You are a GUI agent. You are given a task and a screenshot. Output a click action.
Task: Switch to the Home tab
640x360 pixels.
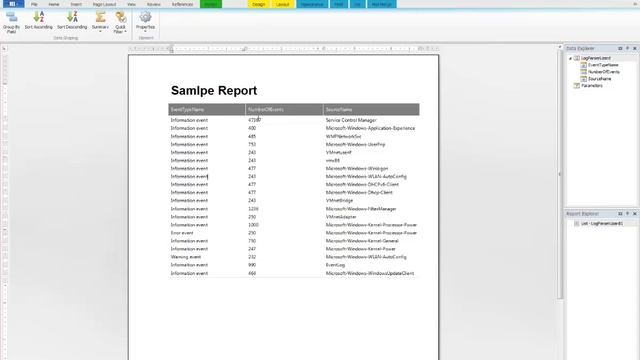pos(54,4)
